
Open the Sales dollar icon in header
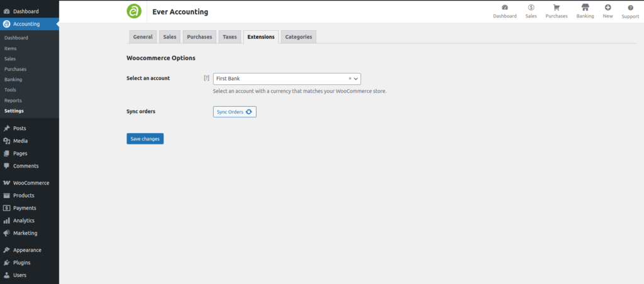(x=531, y=8)
